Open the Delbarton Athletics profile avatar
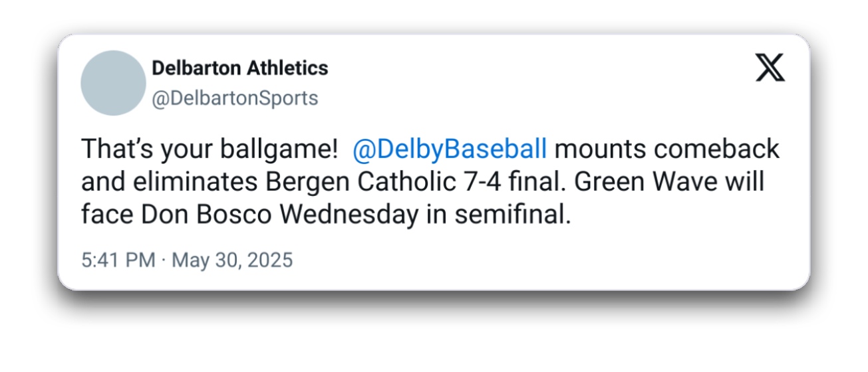 113,83
